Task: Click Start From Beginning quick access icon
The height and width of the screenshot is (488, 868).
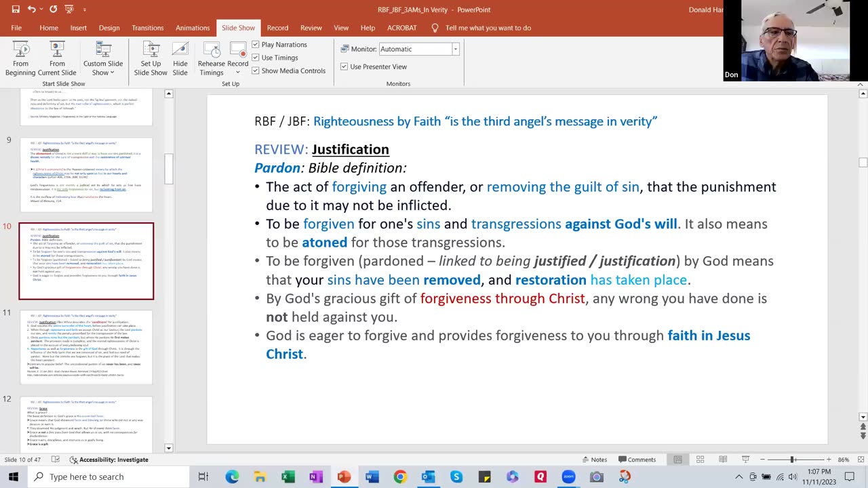Action: tap(69, 9)
